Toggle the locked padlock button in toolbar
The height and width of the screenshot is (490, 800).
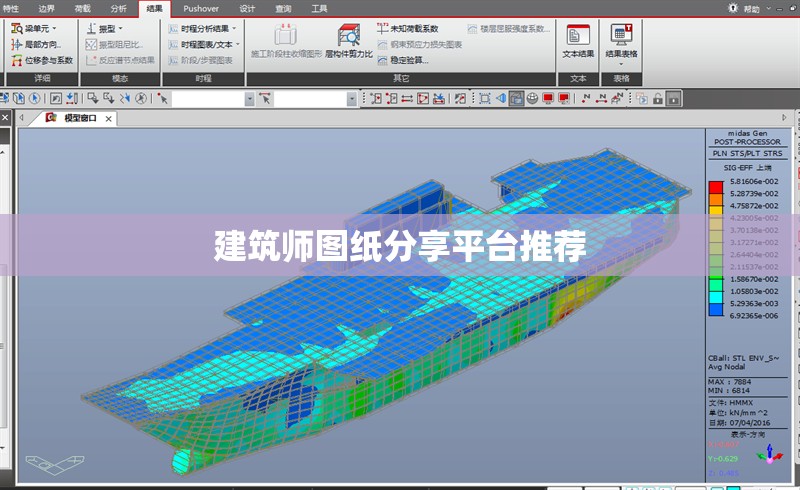(x=674, y=98)
